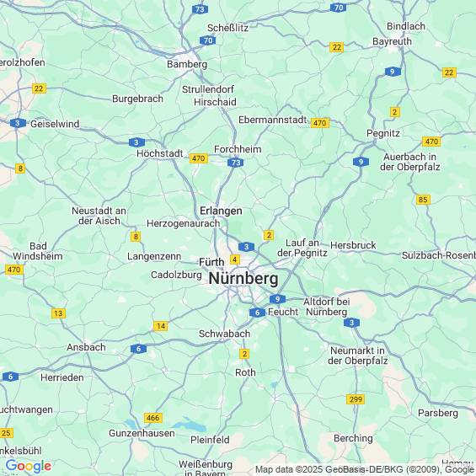Click the Pegnitz town label
The height and width of the screenshot is (476, 476).
point(383,133)
